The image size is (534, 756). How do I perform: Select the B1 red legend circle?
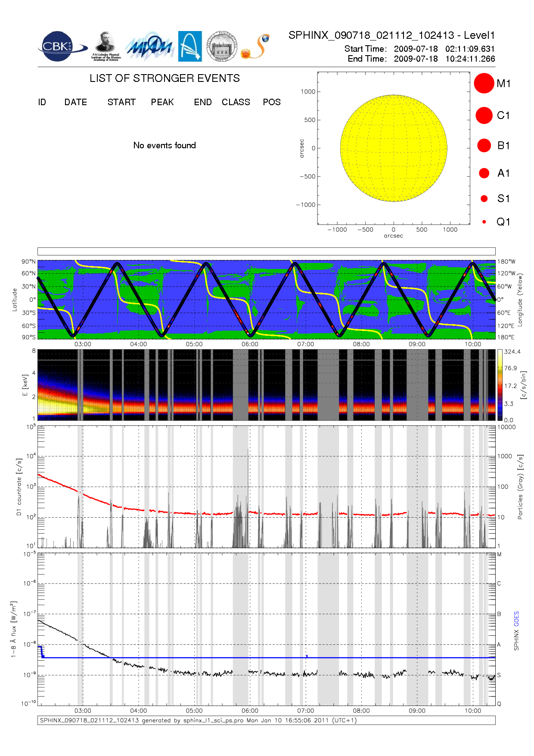(484, 146)
